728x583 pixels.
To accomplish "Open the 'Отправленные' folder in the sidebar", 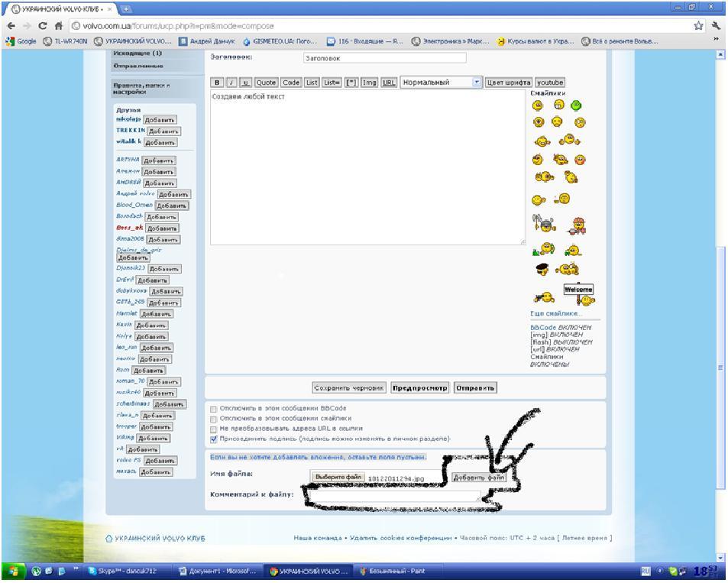I will [134, 66].
